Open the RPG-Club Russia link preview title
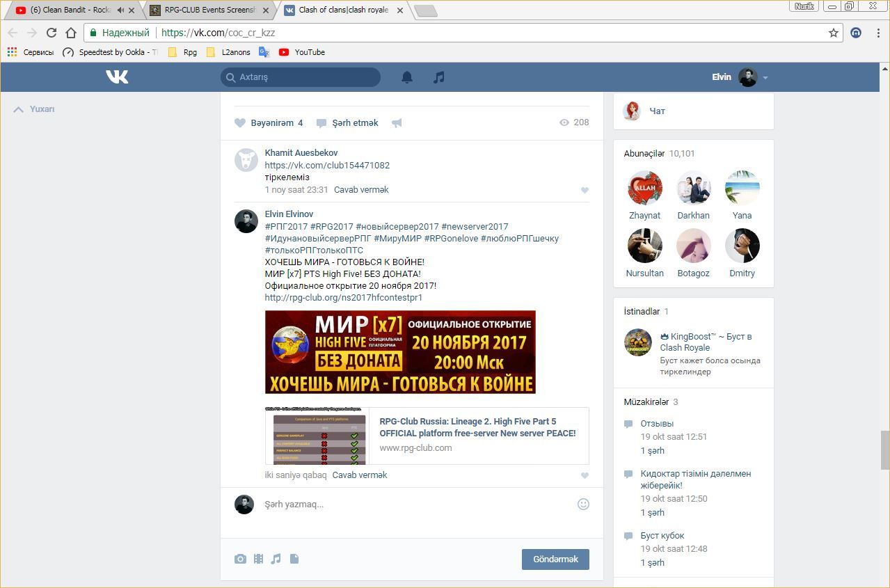Image resolution: width=890 pixels, height=588 pixels. click(x=477, y=427)
